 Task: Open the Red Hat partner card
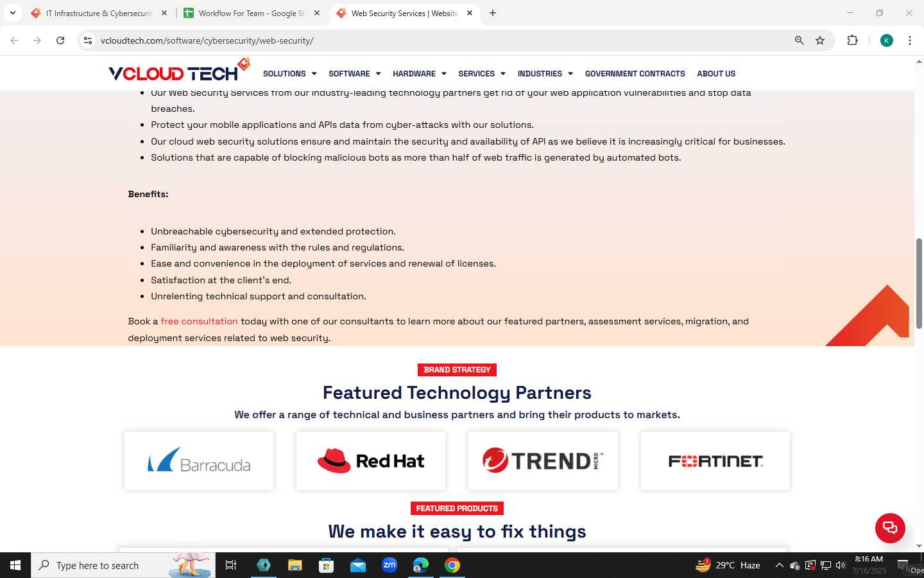click(371, 461)
